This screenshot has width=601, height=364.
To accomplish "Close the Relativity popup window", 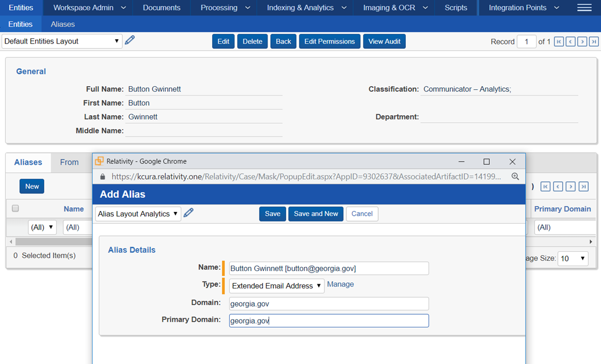I will tap(513, 162).
